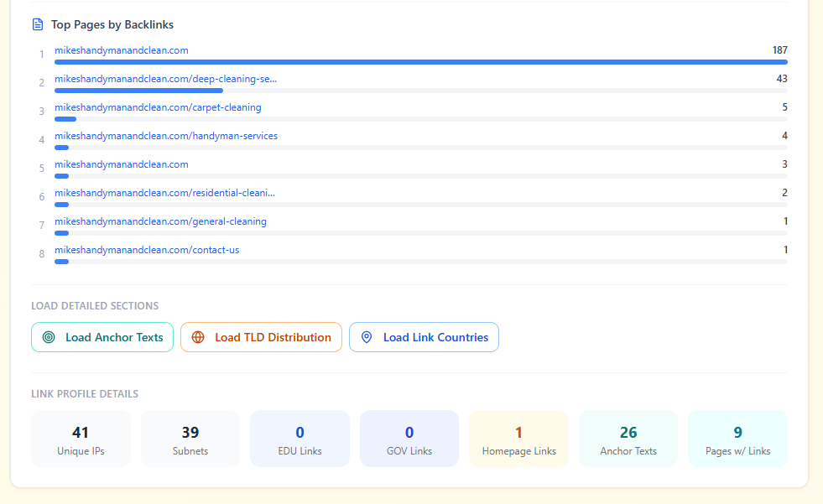Click the Homepage Links stat card

pyautogui.click(x=518, y=438)
